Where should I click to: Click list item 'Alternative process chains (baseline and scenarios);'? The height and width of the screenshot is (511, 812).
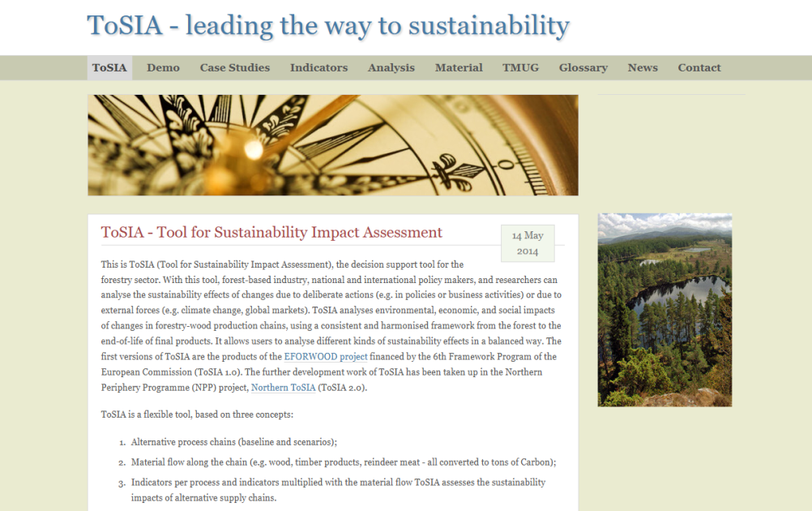tap(234, 442)
